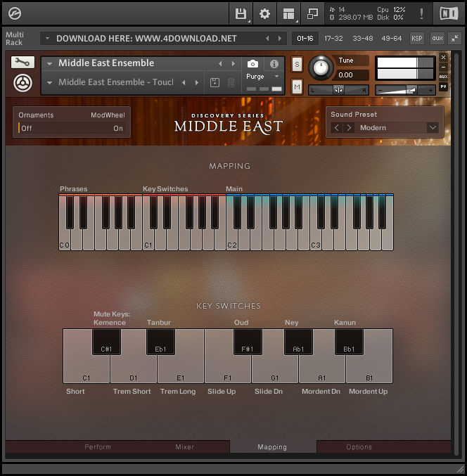Toggle PV button
This screenshot has width=467, height=476.
click(x=443, y=86)
